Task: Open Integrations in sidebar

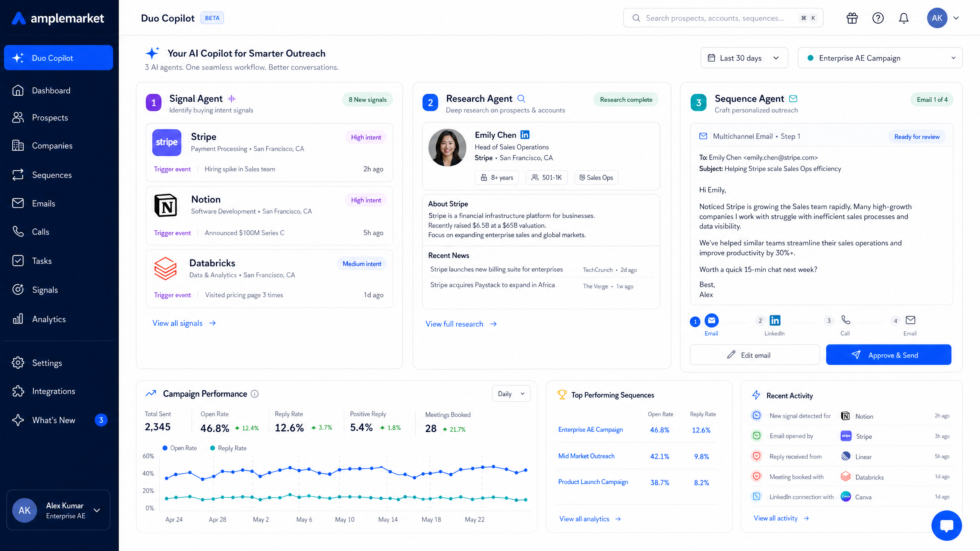Action: pyautogui.click(x=58, y=391)
